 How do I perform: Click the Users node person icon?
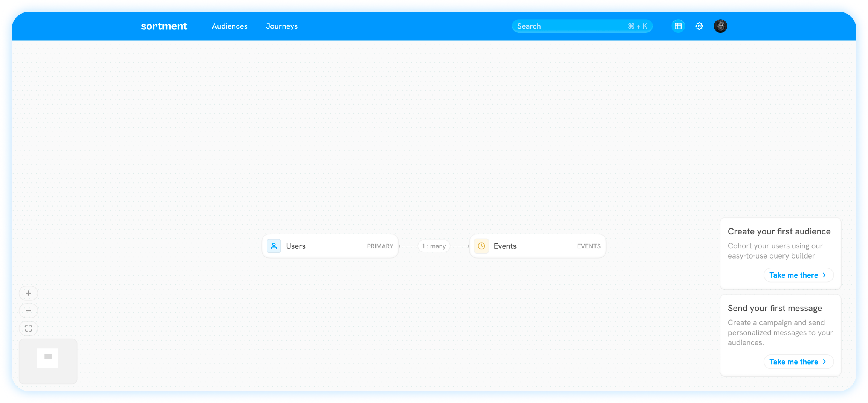tap(274, 246)
